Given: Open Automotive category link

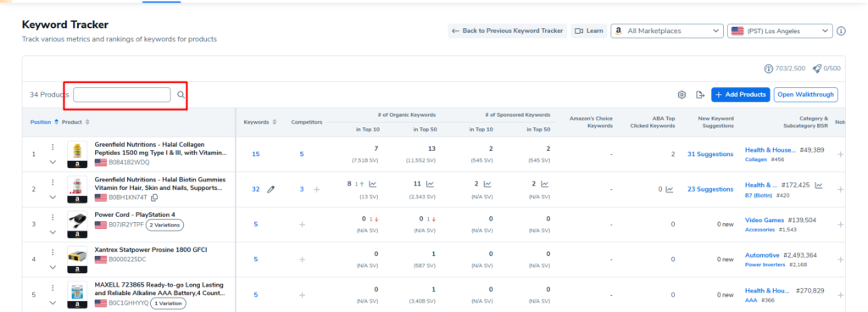Looking at the screenshot, I should tap(762, 255).
